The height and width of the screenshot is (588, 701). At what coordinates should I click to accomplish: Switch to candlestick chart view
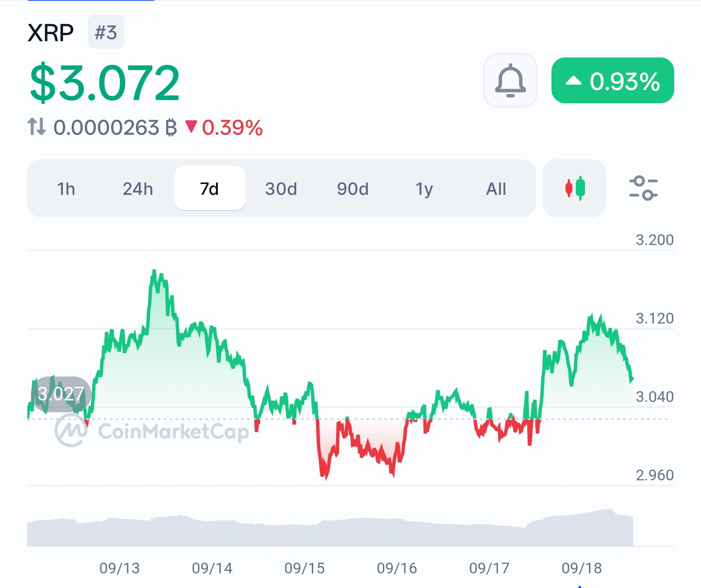click(574, 188)
